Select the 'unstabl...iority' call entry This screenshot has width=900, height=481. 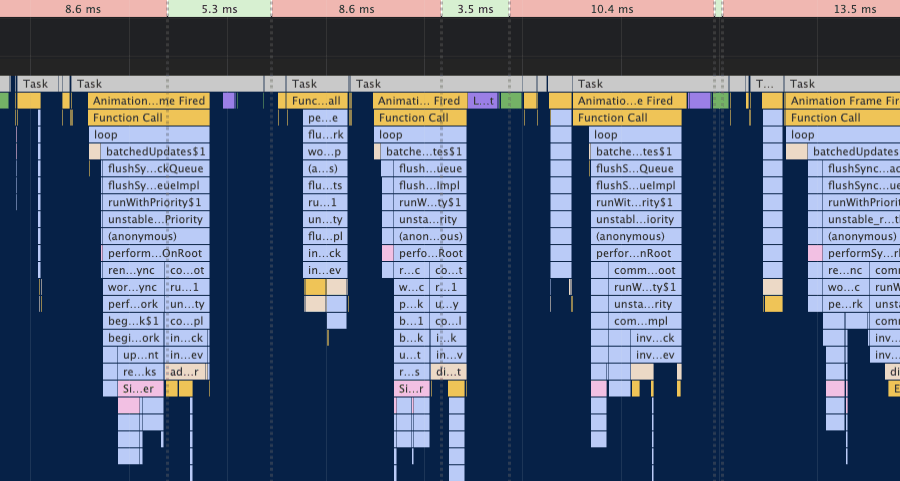(x=634, y=220)
